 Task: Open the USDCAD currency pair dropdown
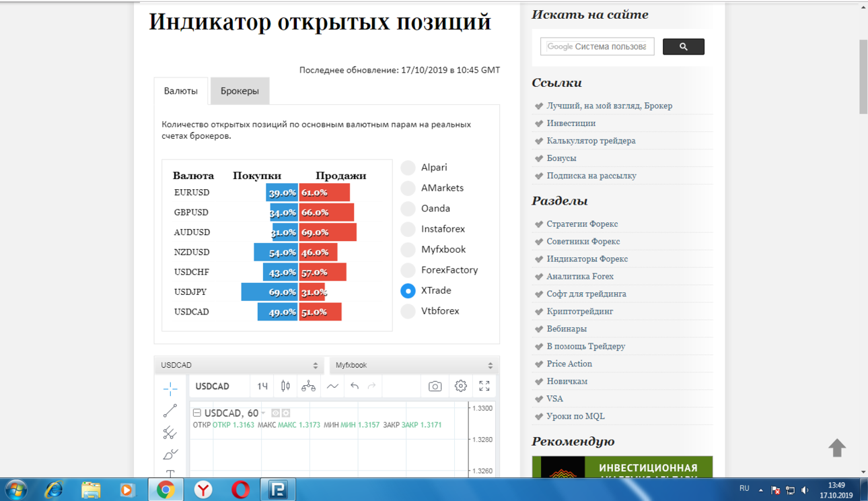click(239, 365)
